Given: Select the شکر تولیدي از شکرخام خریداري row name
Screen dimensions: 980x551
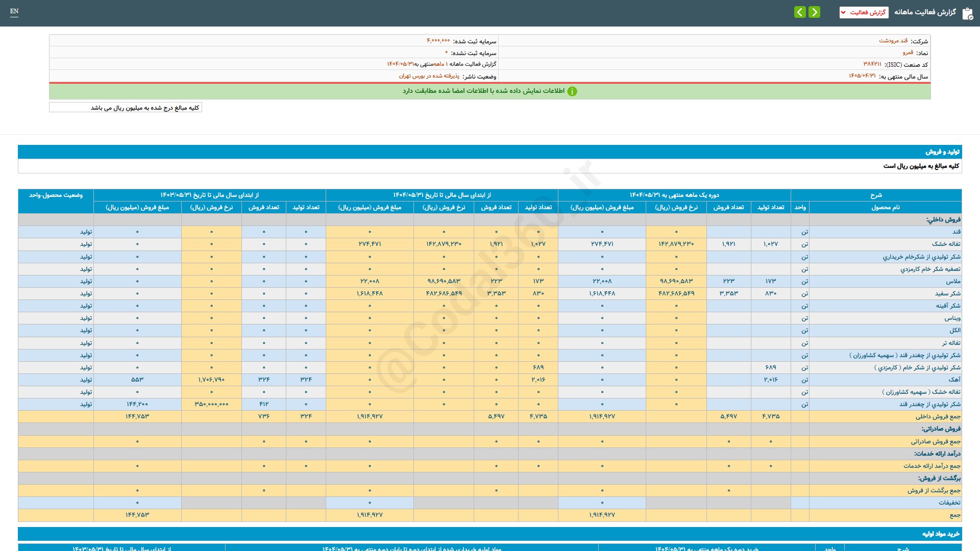Looking at the screenshot, I should [x=922, y=257].
